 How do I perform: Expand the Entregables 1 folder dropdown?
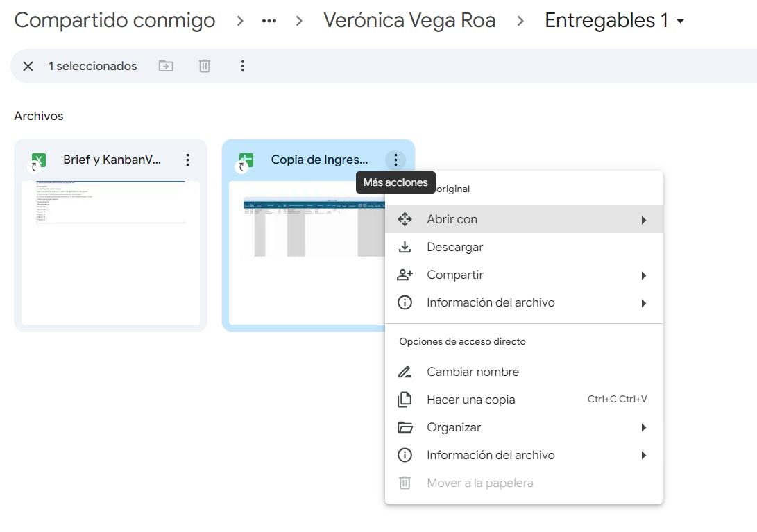pyautogui.click(x=680, y=21)
